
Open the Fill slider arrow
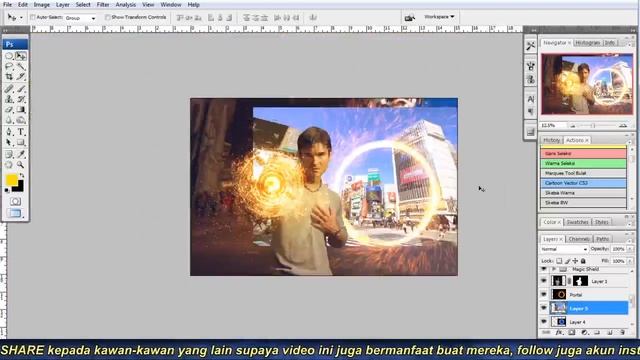[x=630, y=261]
